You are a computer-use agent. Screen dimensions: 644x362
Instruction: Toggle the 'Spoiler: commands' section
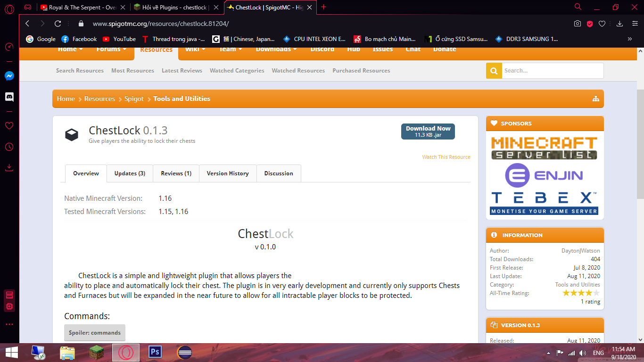tap(95, 333)
